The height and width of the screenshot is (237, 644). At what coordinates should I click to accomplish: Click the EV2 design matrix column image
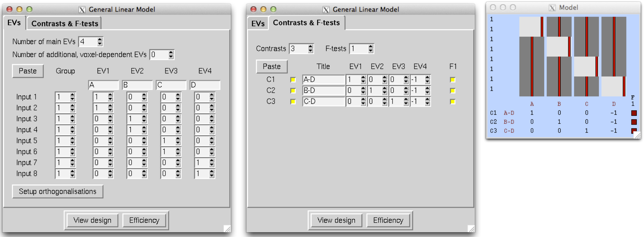[559, 56]
